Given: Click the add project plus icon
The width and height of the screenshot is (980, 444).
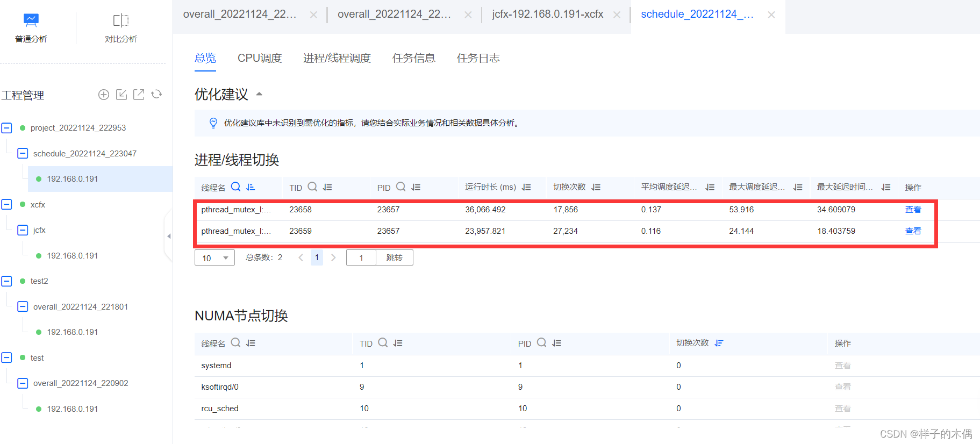Looking at the screenshot, I should (104, 95).
